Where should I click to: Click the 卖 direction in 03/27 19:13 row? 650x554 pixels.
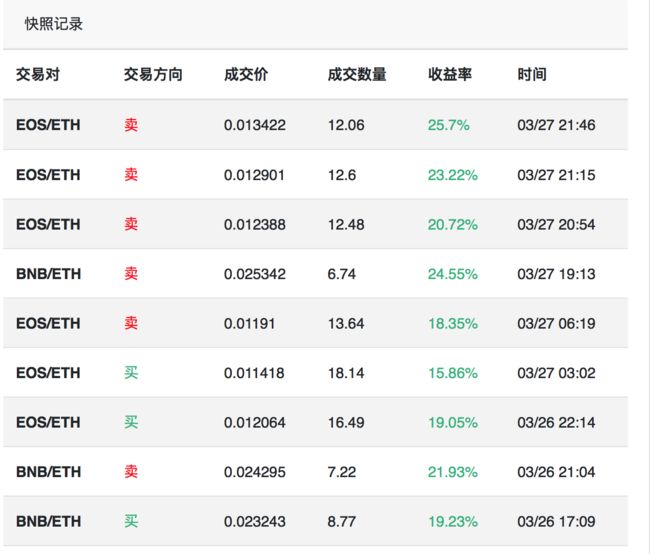pos(131,273)
